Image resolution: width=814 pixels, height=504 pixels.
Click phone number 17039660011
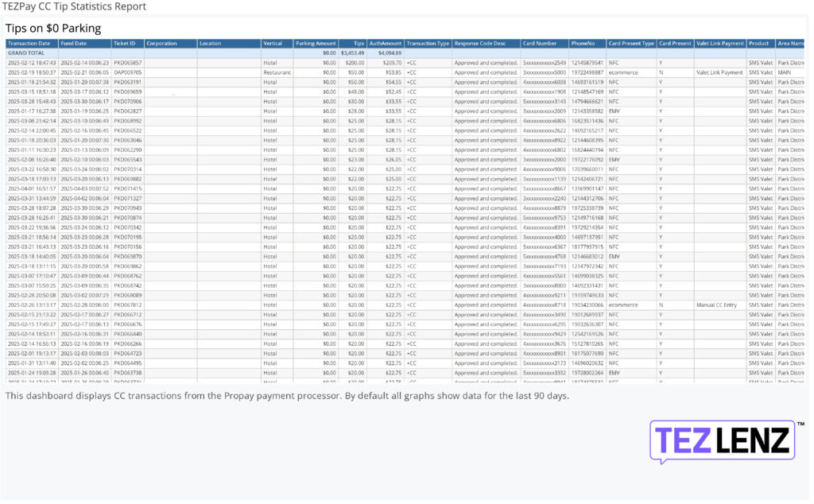point(587,169)
